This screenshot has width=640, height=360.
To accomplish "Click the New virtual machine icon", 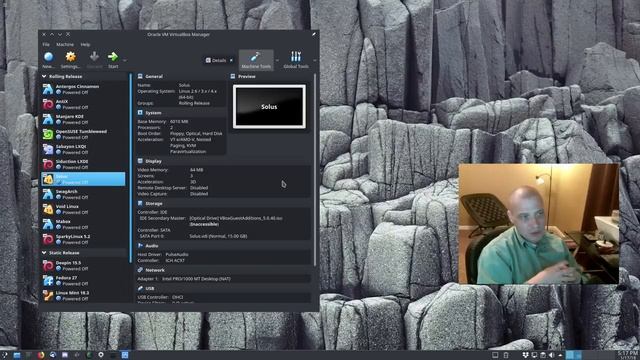I will [49, 57].
